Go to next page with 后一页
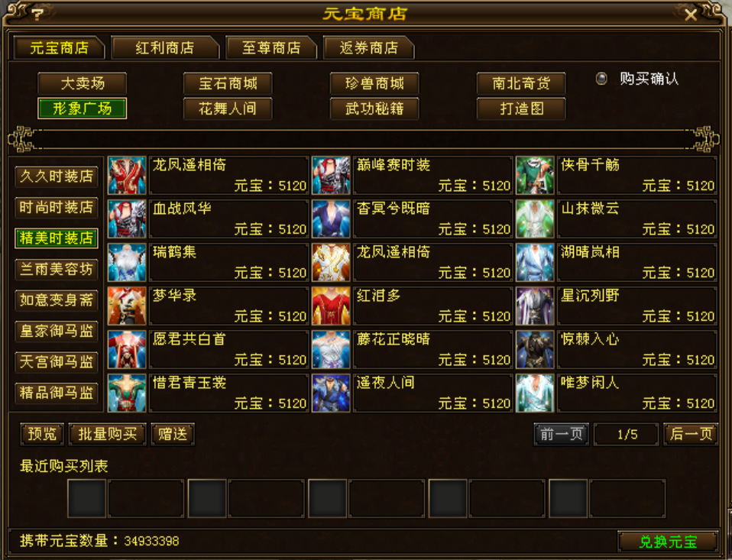 click(691, 435)
